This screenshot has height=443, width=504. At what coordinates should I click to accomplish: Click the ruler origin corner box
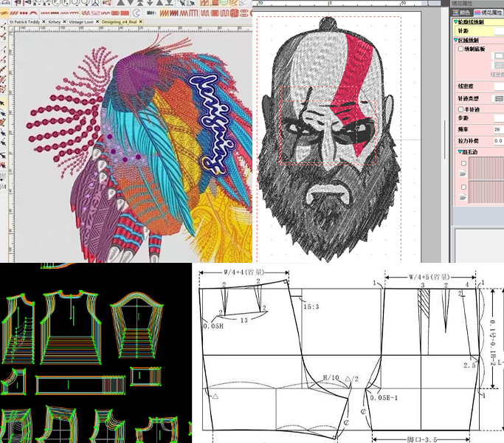click(x=12, y=29)
